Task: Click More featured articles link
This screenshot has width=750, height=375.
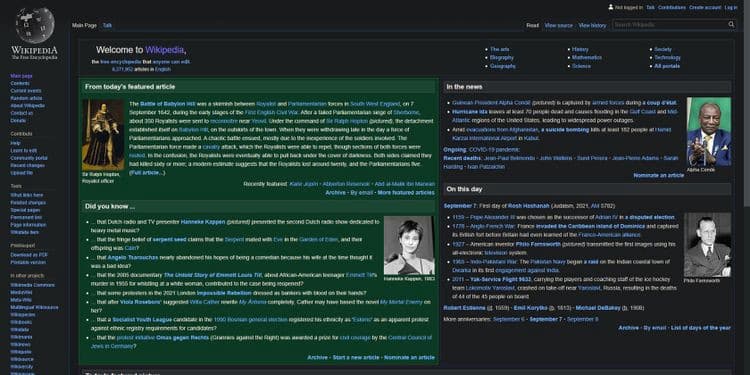Action: (406, 193)
